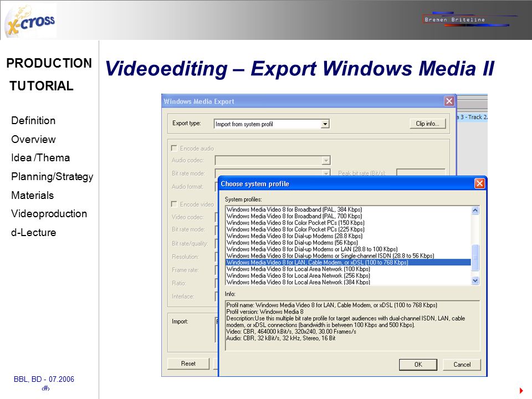
Task: Go to Idea /Thema section
Action: pyautogui.click(x=40, y=158)
